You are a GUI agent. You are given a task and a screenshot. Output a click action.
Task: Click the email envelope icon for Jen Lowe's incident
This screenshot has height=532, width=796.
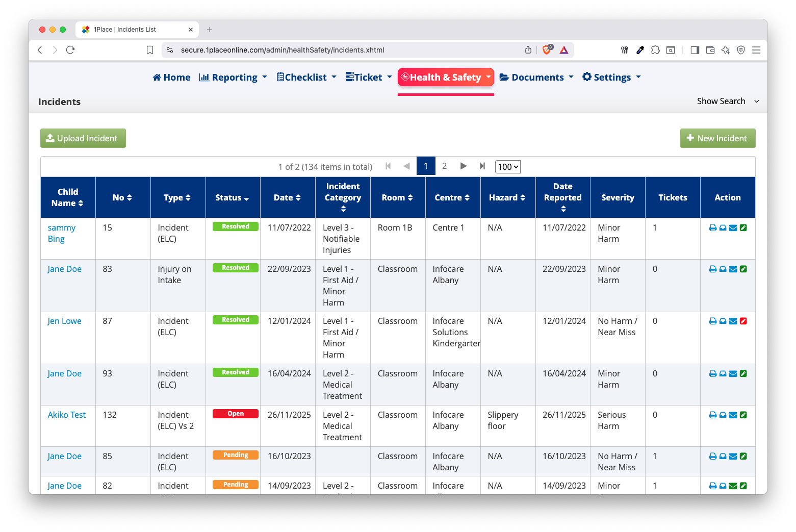tap(733, 321)
